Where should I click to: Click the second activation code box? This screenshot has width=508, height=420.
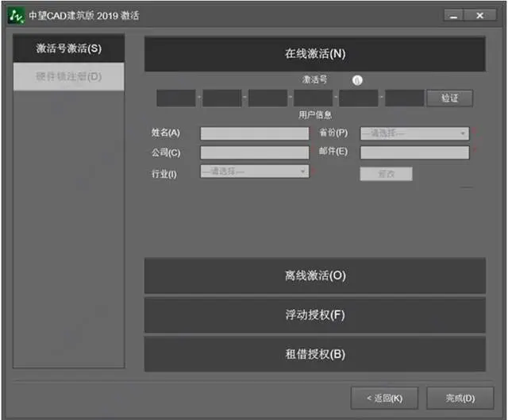(222, 98)
